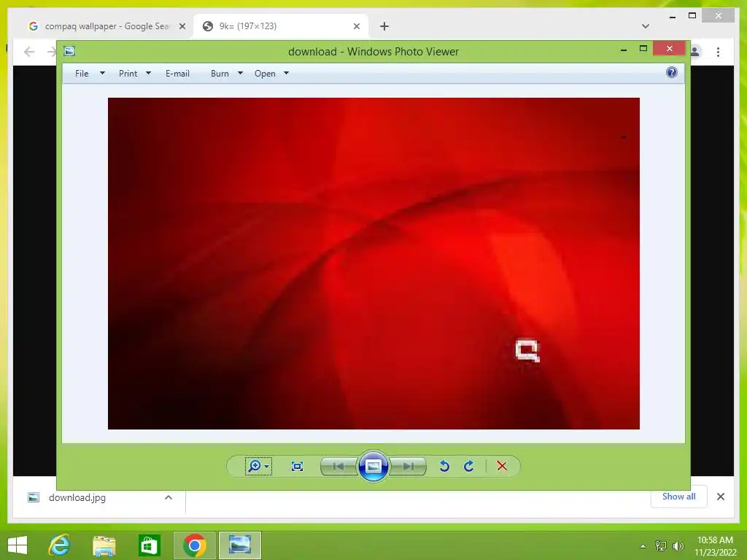Open the Chrome three-dot menu
Image resolution: width=747 pixels, height=560 pixels.
(718, 52)
